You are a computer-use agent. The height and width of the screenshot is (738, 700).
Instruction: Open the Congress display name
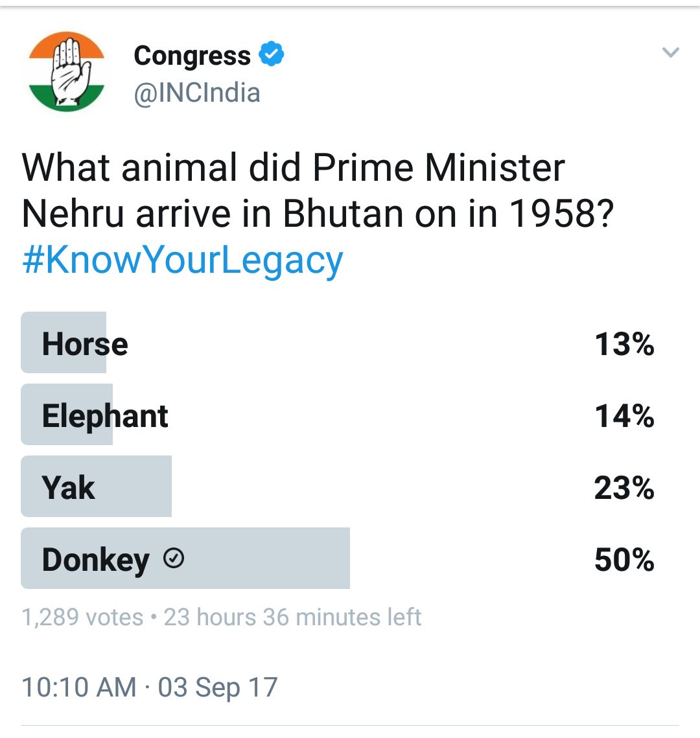tap(192, 56)
